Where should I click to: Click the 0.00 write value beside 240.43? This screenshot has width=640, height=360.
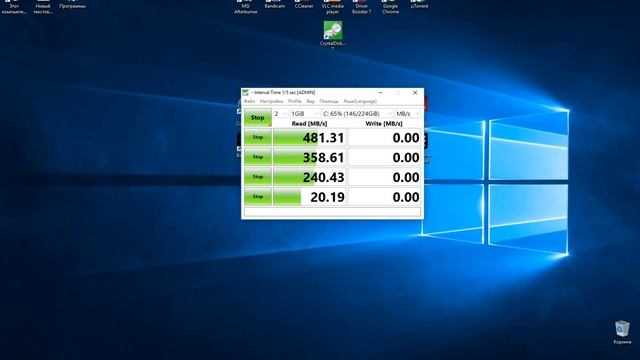[x=384, y=177]
